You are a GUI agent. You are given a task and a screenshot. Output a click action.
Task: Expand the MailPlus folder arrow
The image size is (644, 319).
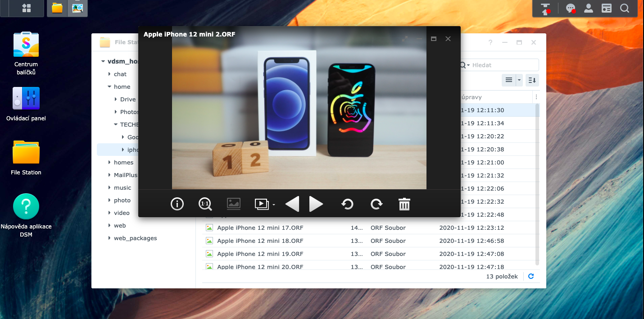click(x=109, y=175)
